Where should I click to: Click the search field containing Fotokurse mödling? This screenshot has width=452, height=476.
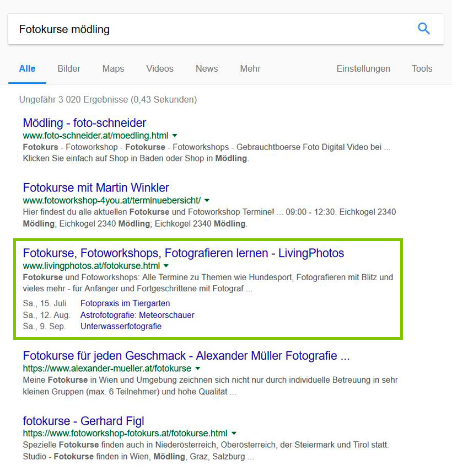coord(212,29)
